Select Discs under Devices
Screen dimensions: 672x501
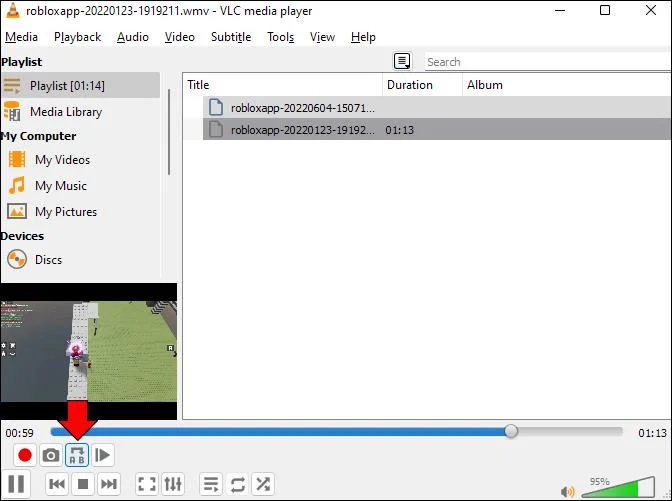(81, 260)
